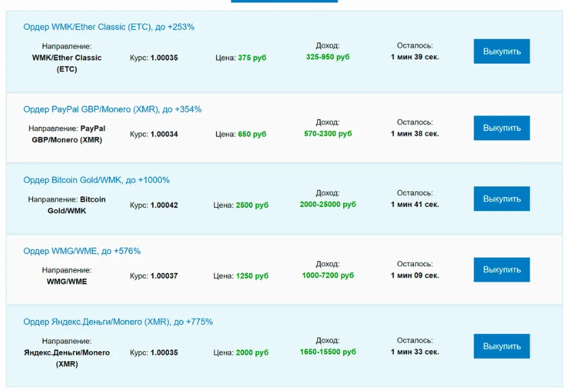Select timer 1 мин 39 сек.

click(x=415, y=57)
